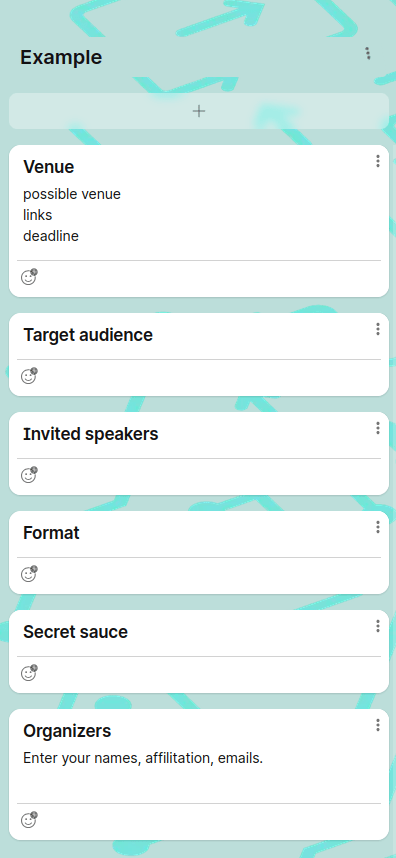Click the "possible venue" text line
Screen dimensions: 396x858
72,194
